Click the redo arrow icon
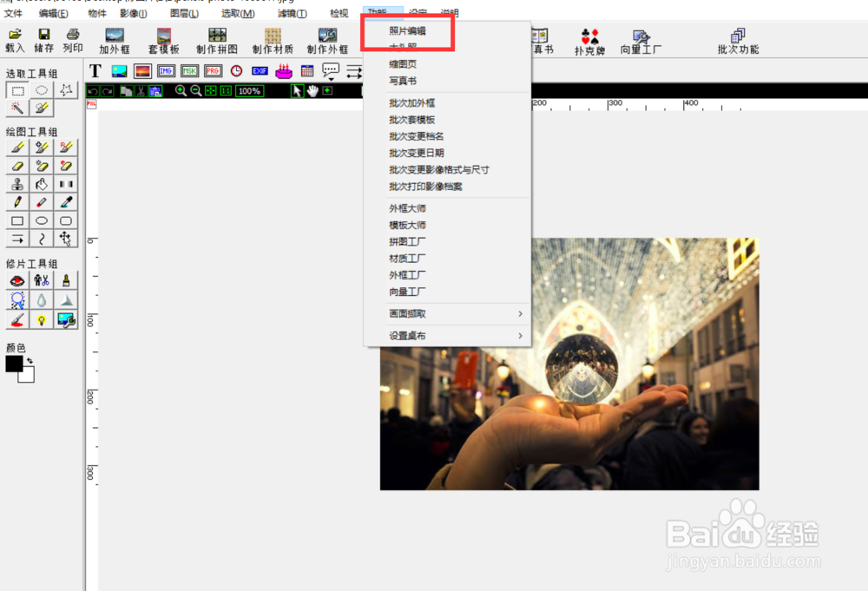Viewport: 868px width, 591px height. tap(108, 91)
